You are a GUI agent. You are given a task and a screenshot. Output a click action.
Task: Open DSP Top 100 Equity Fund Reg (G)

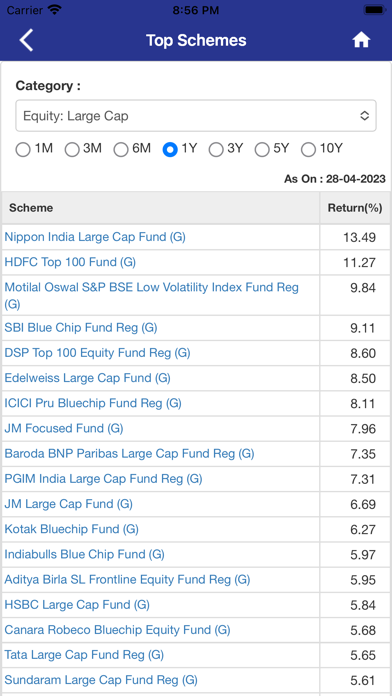pos(97,353)
